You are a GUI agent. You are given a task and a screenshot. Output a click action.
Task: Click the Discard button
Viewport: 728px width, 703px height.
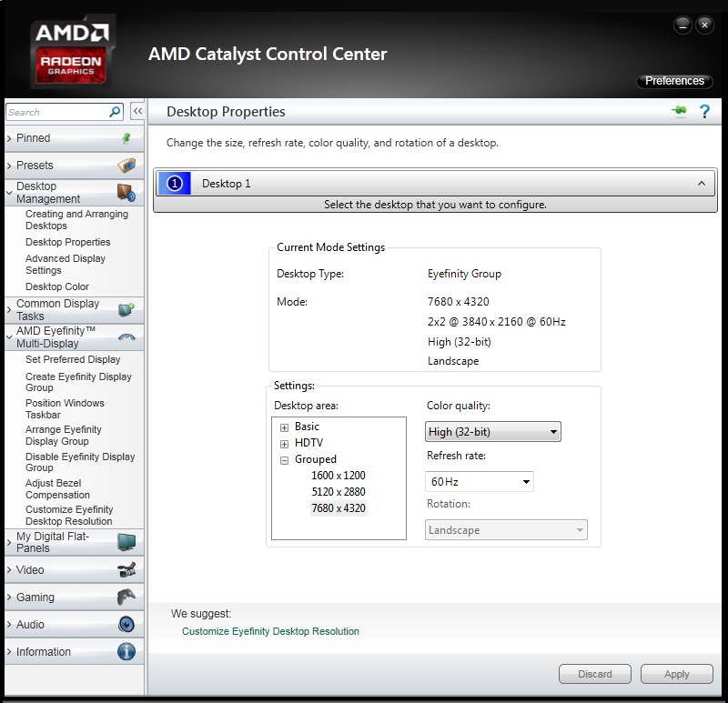coord(595,674)
